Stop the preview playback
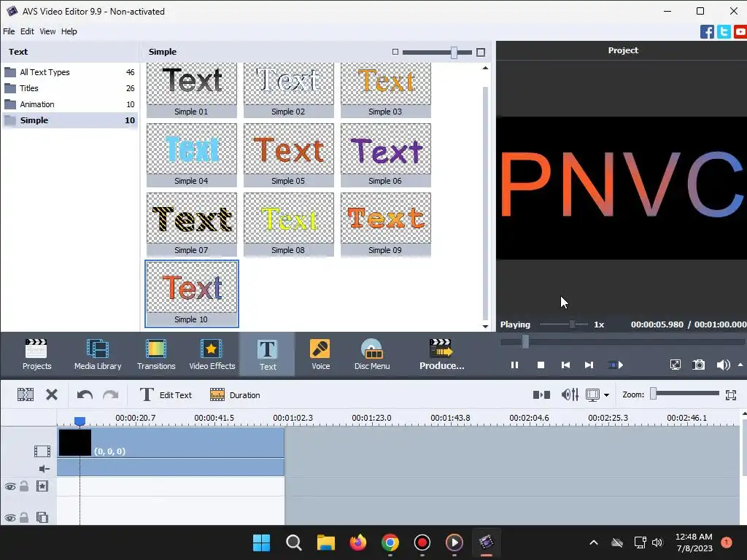The image size is (747, 560). coord(541,365)
